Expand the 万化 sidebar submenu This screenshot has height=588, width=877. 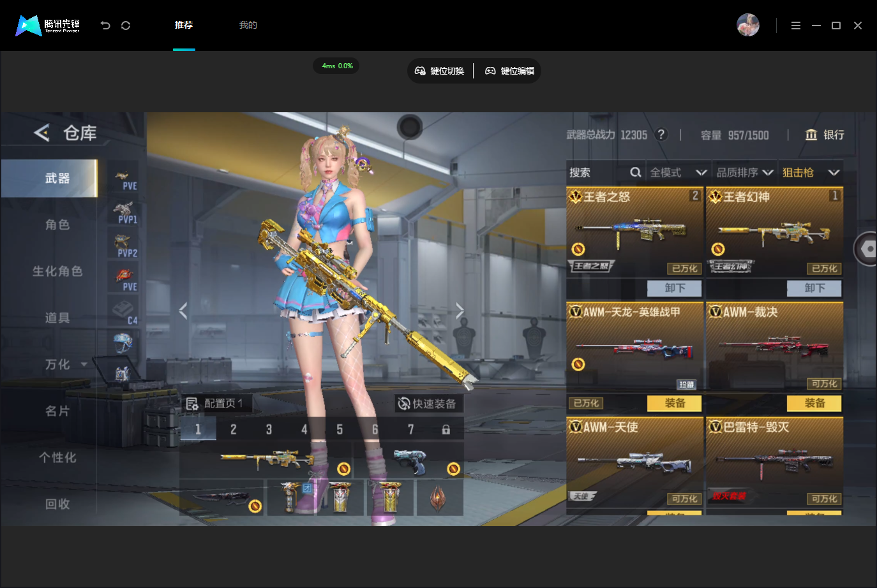click(x=84, y=364)
